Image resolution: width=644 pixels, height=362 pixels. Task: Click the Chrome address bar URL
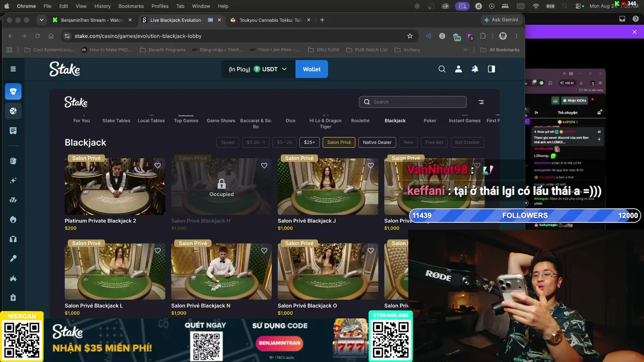[x=138, y=36]
